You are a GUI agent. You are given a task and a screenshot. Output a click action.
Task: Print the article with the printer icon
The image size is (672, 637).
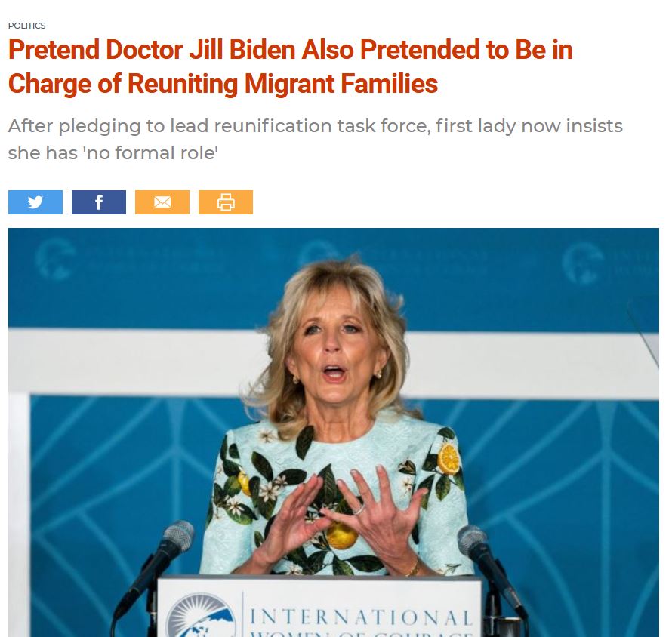[226, 202]
